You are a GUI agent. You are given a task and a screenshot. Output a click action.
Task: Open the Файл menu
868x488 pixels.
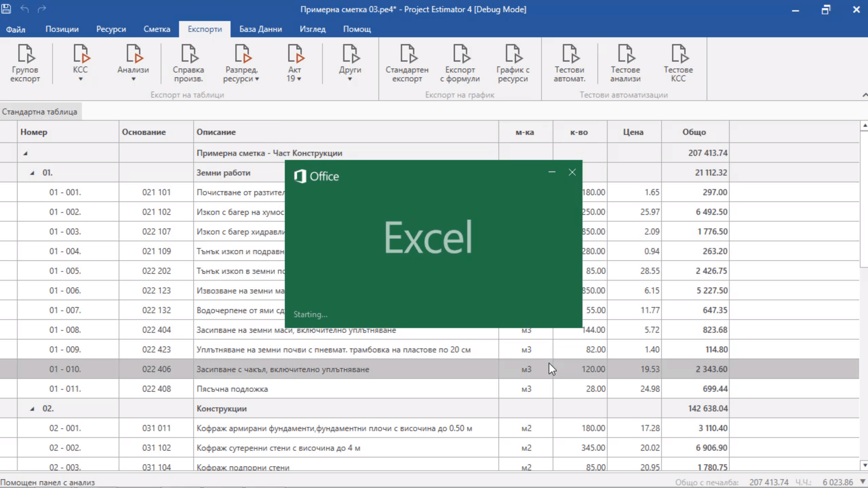click(x=16, y=29)
